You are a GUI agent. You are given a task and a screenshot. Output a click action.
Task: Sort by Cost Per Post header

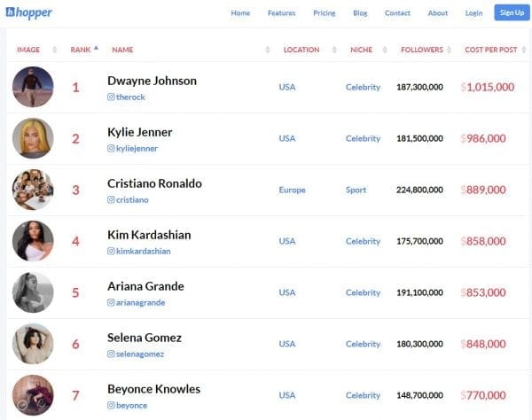490,50
